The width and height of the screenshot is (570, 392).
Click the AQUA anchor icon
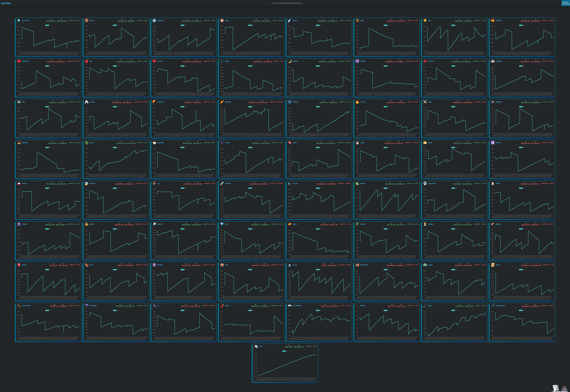pyautogui.click(x=222, y=61)
